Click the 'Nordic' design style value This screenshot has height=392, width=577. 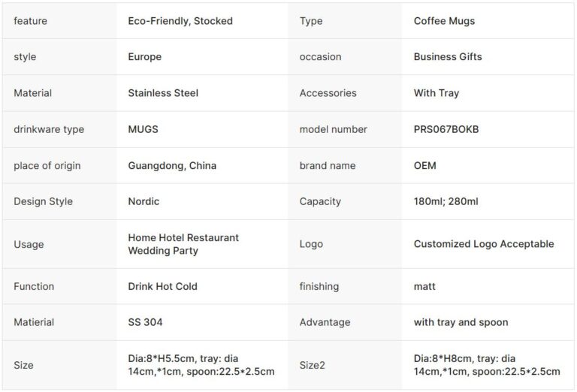143,201
